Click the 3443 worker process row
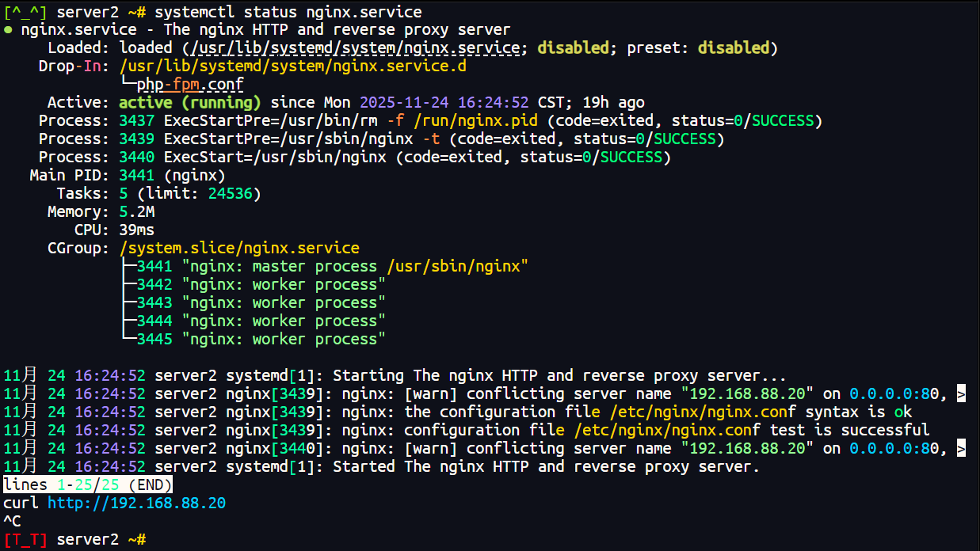Viewport: 980px width, 551px height. click(254, 303)
